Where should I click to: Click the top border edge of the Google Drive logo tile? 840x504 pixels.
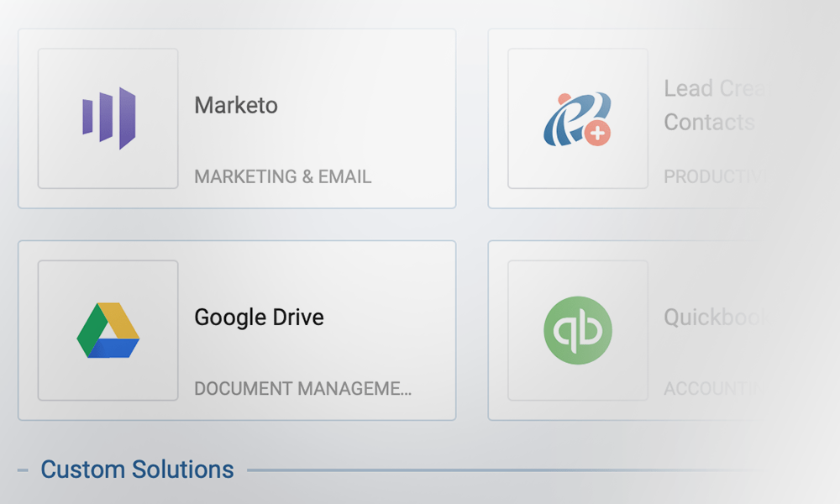(108, 261)
